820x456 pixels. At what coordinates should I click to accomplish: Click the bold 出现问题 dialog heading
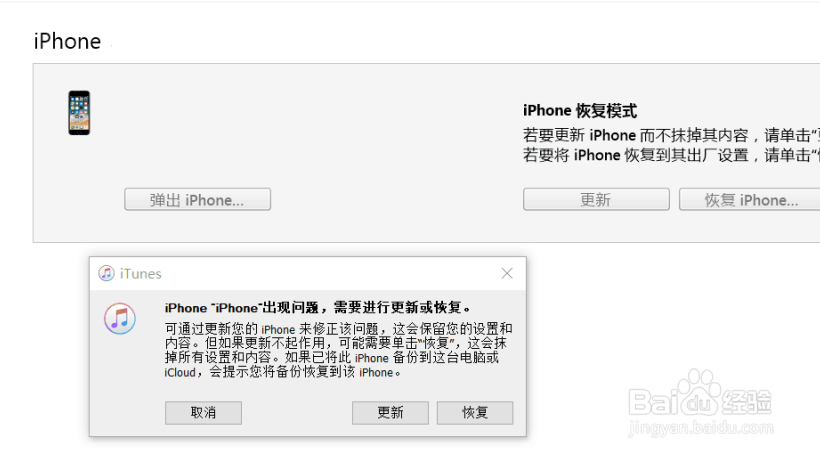click(318, 307)
